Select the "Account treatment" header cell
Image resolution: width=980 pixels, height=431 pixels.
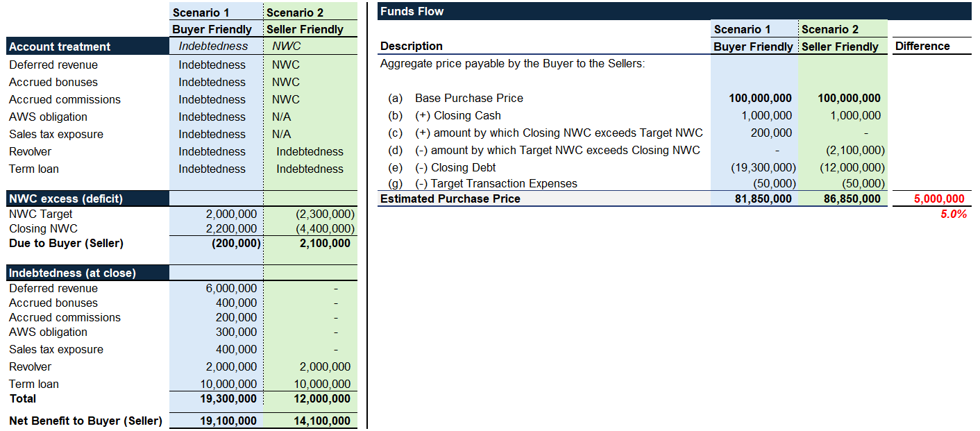click(60, 47)
